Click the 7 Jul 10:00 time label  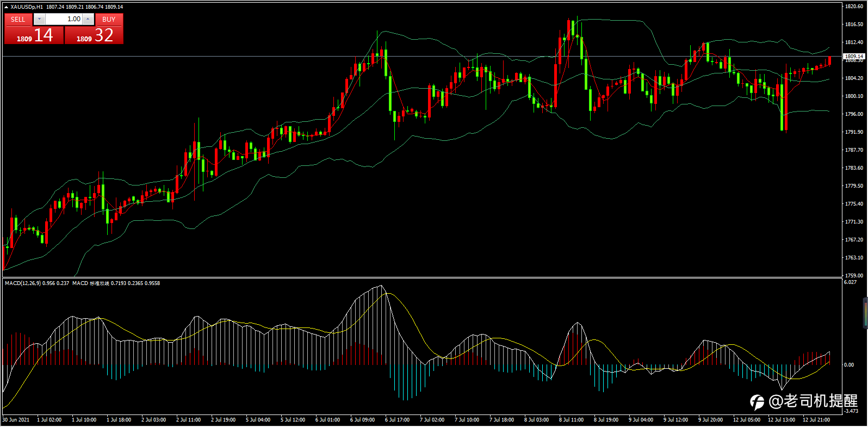tap(467, 420)
